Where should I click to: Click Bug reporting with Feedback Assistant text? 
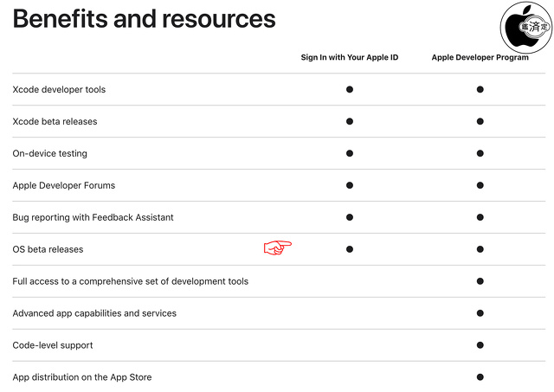click(93, 217)
